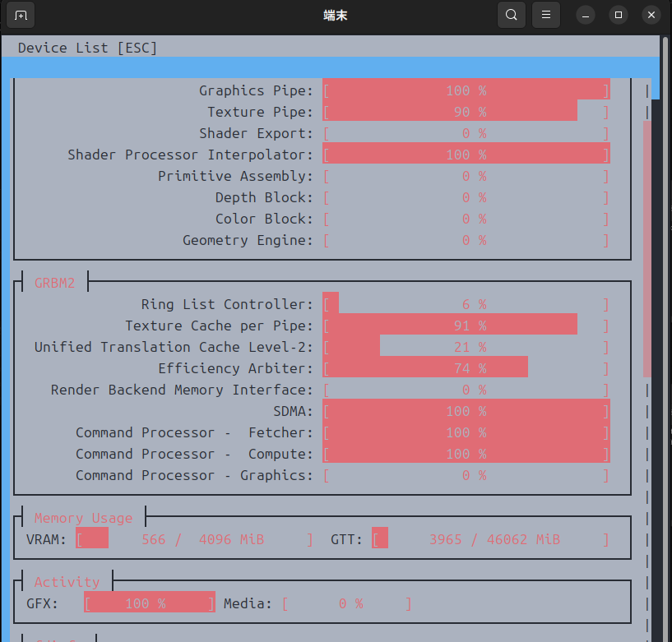Open the terminal hamburger menu
This screenshot has width=672, height=642.
click(x=546, y=15)
